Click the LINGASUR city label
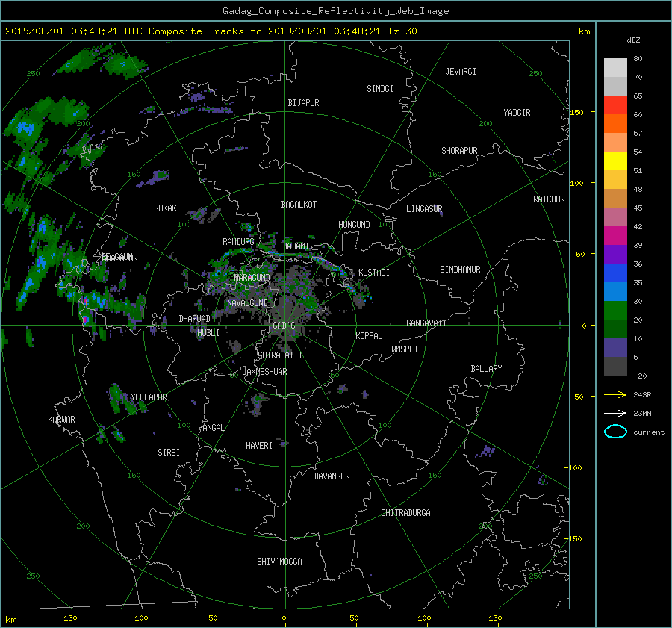This screenshot has width=672, height=628. coord(424,209)
